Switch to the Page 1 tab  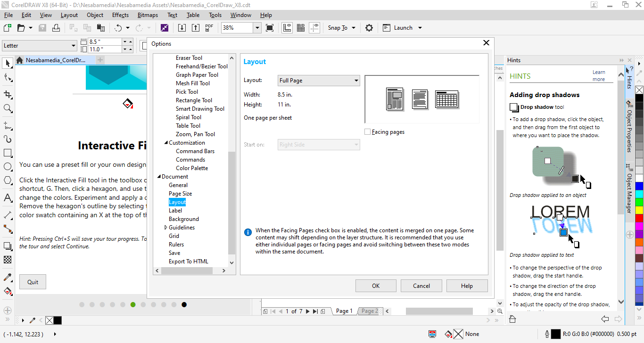pyautogui.click(x=344, y=311)
